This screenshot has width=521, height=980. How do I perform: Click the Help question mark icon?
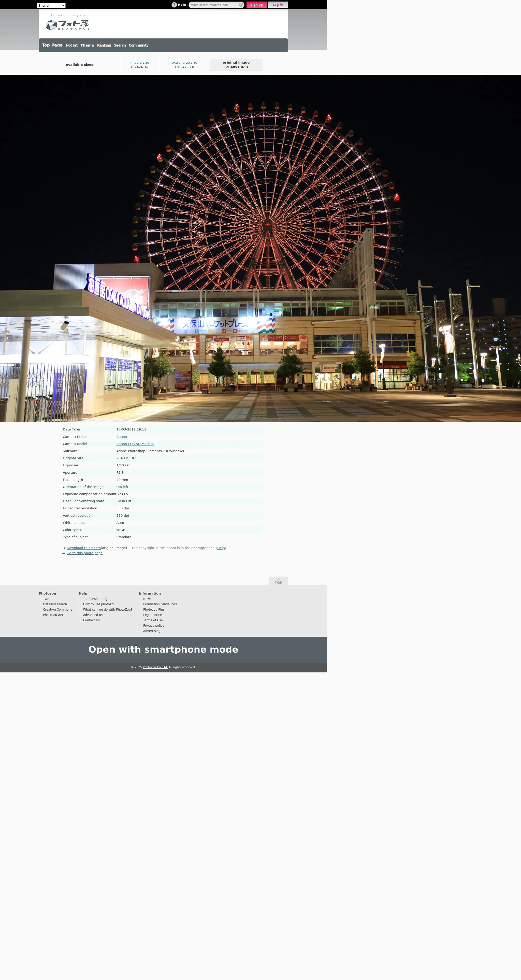[x=174, y=5]
